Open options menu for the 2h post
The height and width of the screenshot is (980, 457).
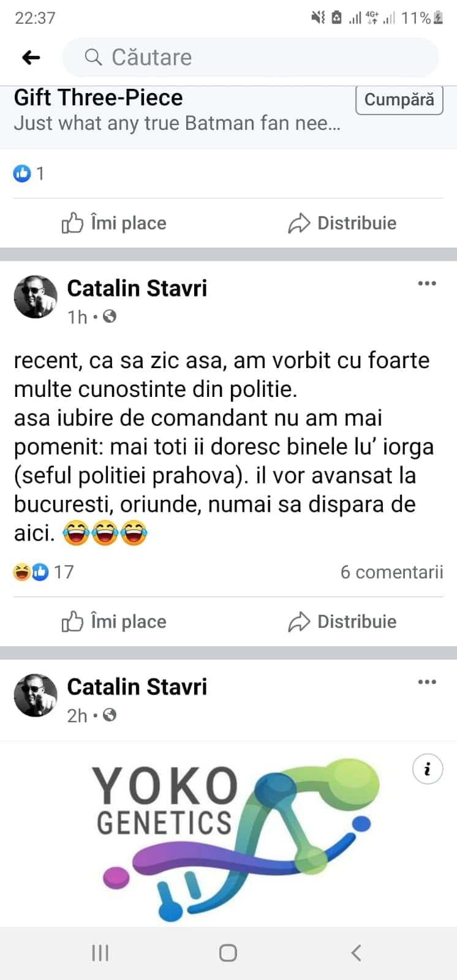[x=427, y=682]
